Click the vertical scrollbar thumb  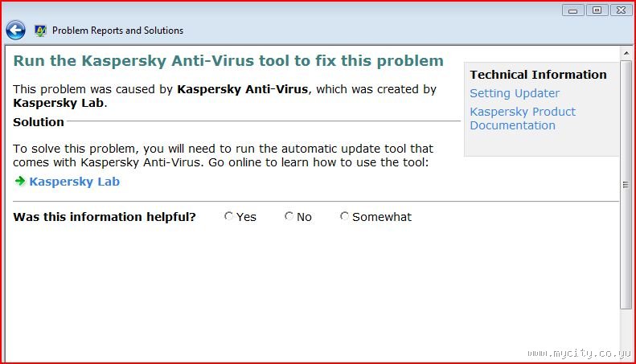click(x=626, y=183)
